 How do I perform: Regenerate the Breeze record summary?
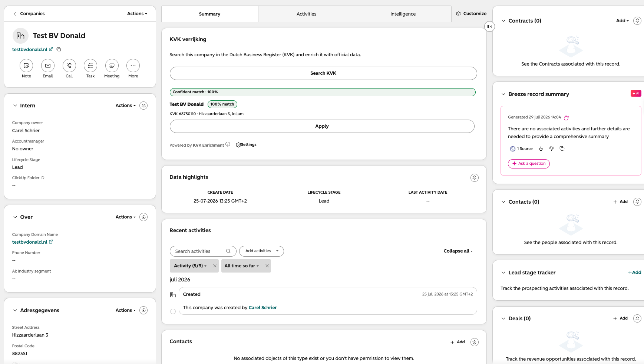click(567, 118)
